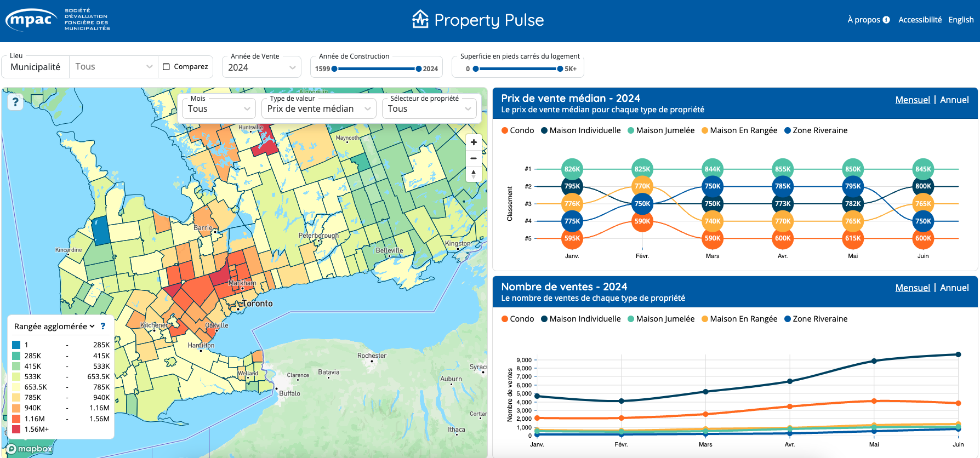The width and height of the screenshot is (980, 458).
Task: Click the 615K bubble for Mai
Action: 853,238
